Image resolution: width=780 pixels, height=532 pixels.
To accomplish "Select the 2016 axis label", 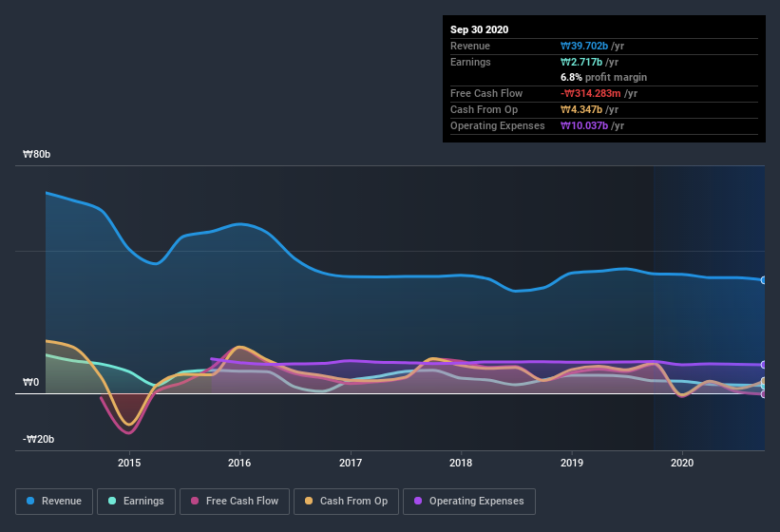I will (x=239, y=463).
